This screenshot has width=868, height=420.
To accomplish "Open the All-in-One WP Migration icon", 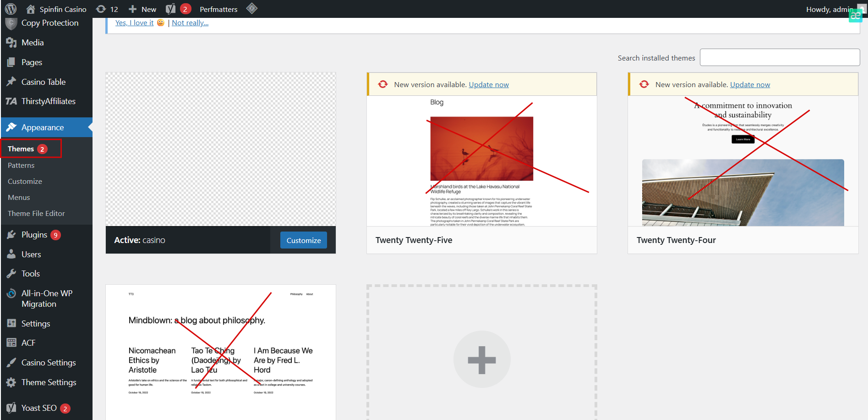I will [x=11, y=293].
